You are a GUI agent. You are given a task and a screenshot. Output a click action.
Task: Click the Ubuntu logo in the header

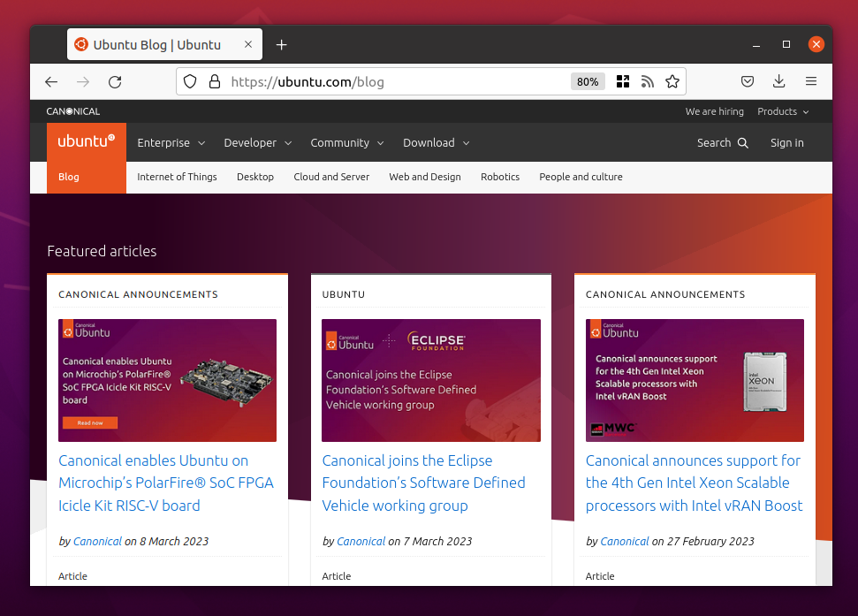coord(87,141)
